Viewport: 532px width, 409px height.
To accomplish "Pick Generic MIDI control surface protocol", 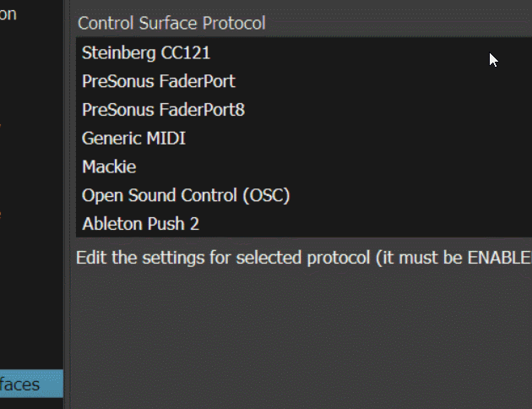I will [133, 139].
